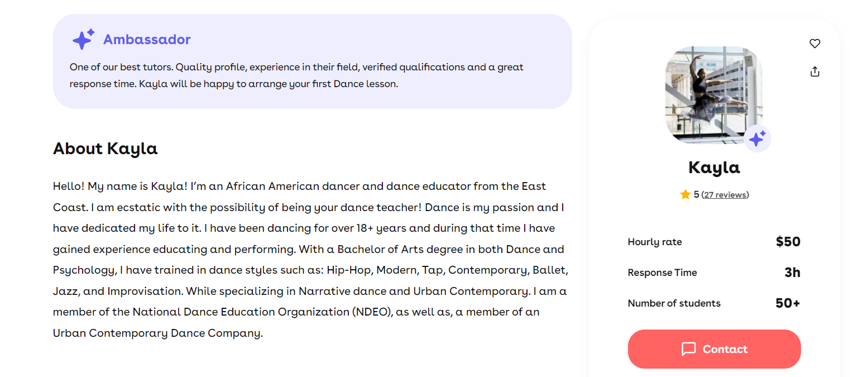Open the 27 reviews link

(725, 195)
